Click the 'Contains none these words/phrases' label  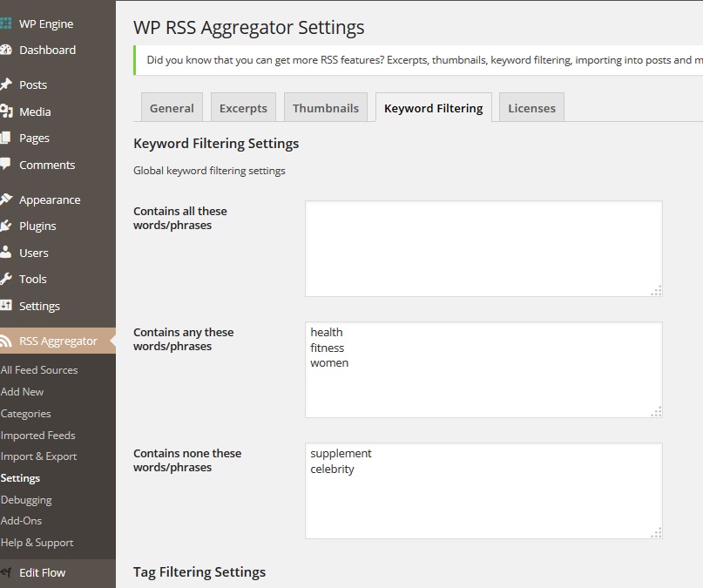click(x=187, y=460)
